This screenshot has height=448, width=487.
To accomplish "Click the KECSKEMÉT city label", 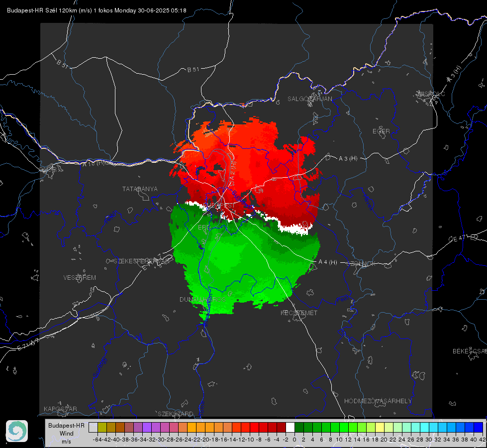I will click(x=299, y=313).
